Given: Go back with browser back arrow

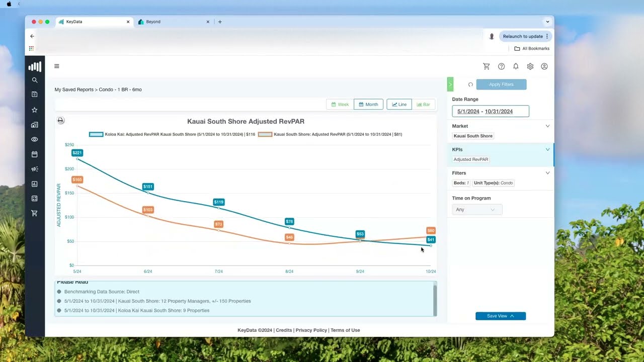Looking at the screenshot, I should 32,36.
